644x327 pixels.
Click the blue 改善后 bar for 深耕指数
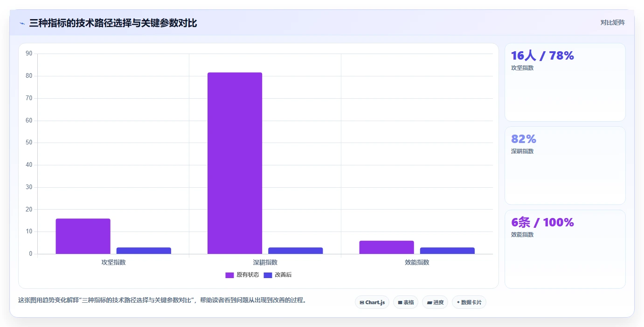(x=296, y=251)
